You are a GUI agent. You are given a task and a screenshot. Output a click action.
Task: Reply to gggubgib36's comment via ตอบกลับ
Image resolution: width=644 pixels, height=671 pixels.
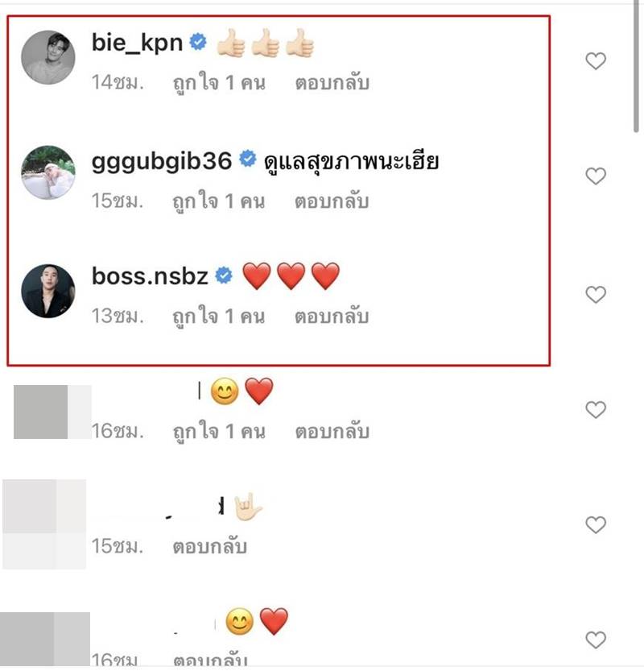coord(333,201)
